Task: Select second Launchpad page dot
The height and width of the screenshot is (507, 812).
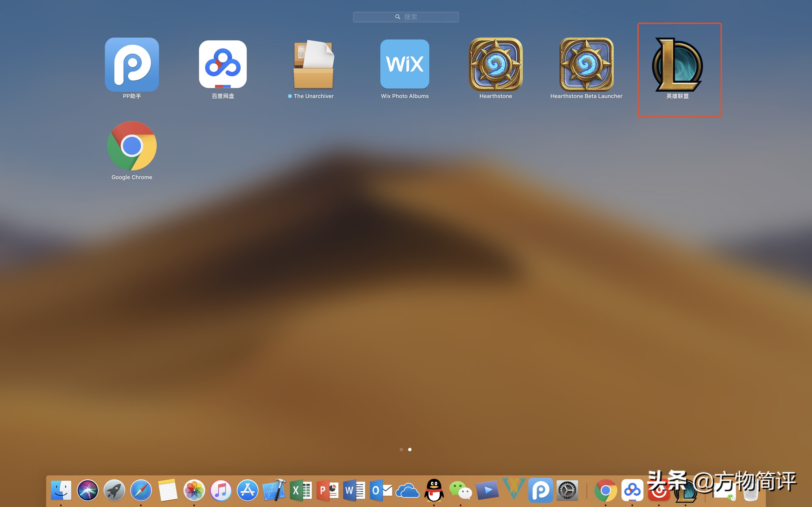Action: click(410, 450)
